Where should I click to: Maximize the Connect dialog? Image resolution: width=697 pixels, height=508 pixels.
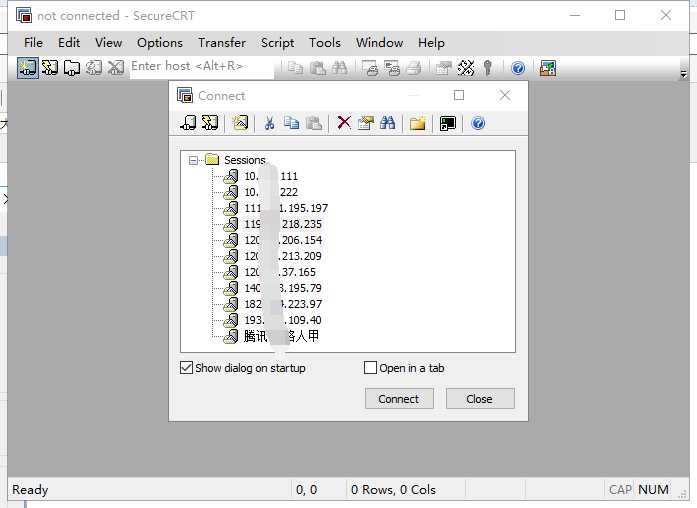[x=459, y=95]
